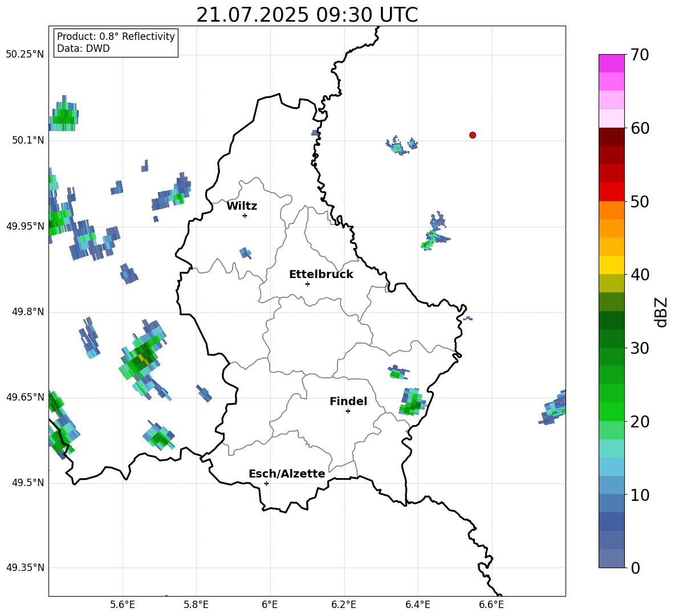Click the 5.6°E longitude label
Viewport: 675px width, 616px height.
(123, 605)
